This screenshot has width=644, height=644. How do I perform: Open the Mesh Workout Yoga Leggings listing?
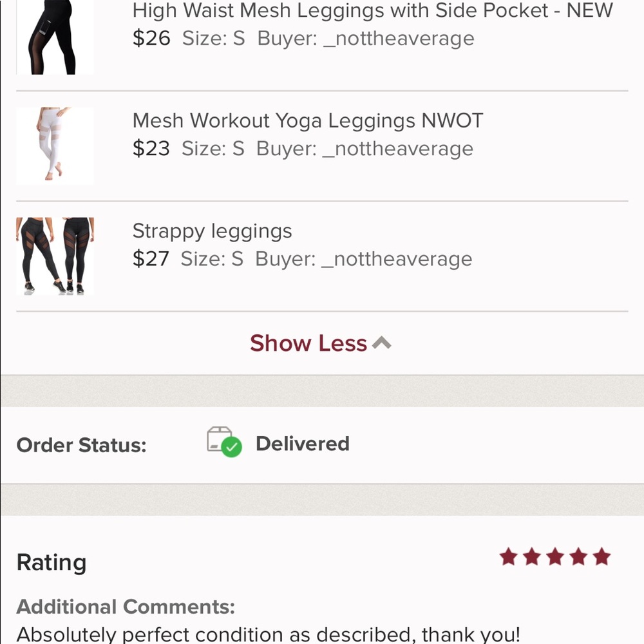308,120
